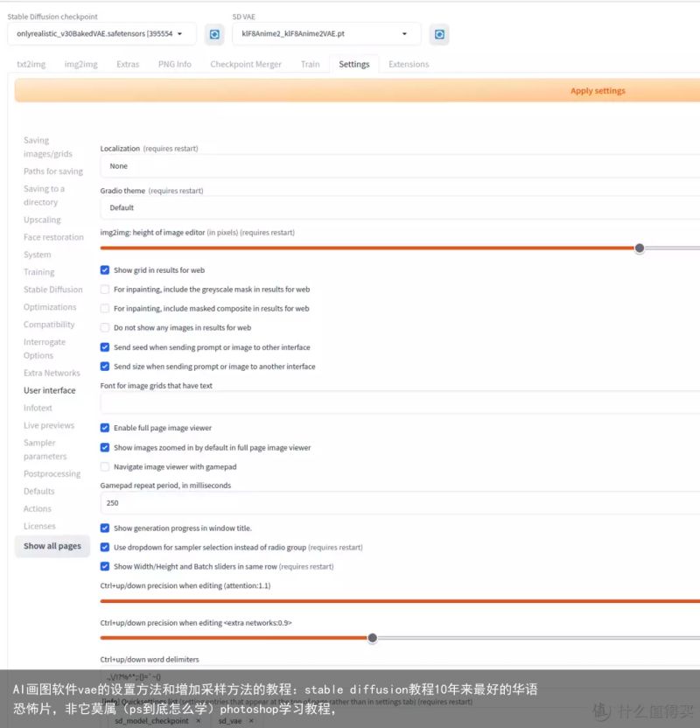The image size is (700, 728).
Task: Go to the Checkpoint Merger tab
Action: click(x=246, y=64)
